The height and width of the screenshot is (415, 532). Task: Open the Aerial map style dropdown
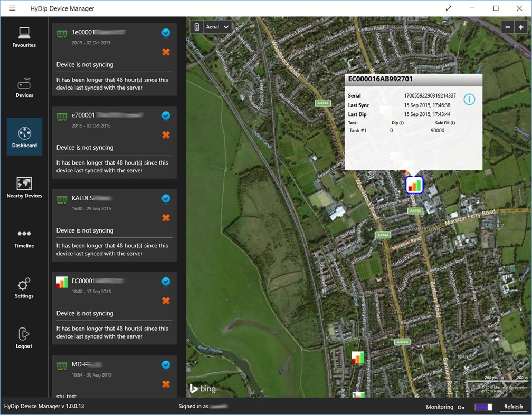tap(217, 27)
